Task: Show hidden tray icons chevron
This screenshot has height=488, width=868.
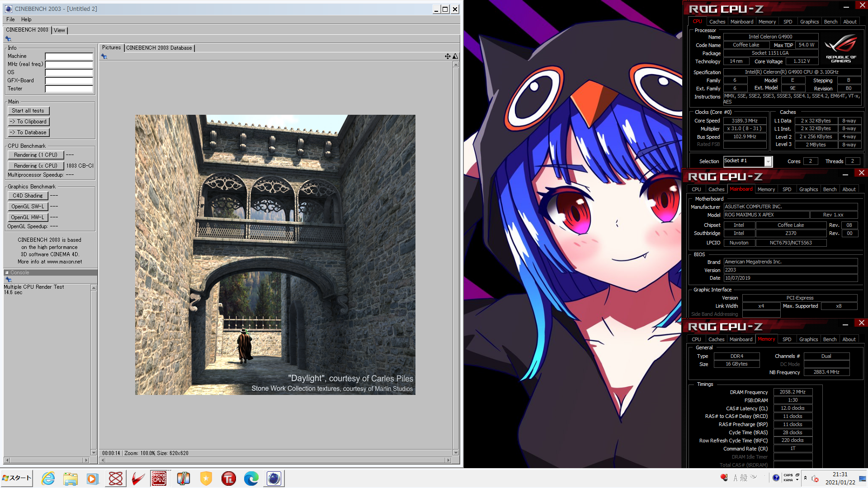Action: coord(805,478)
